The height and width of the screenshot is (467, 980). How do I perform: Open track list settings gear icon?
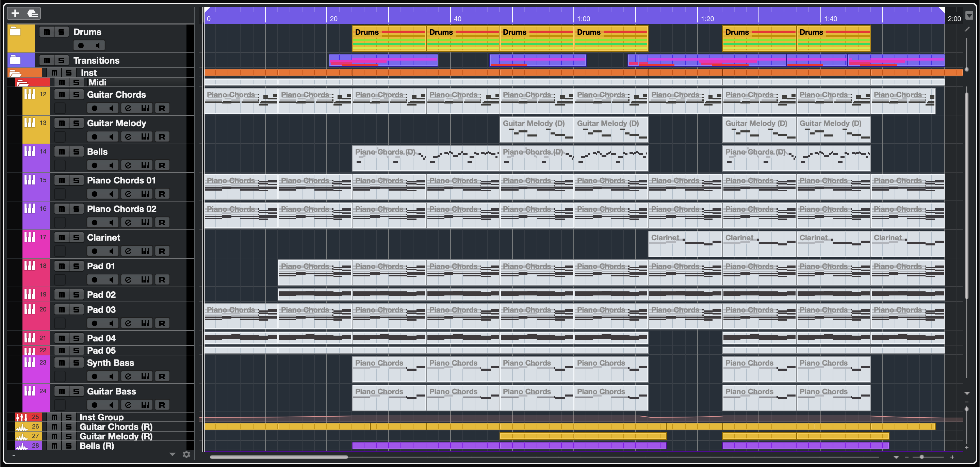click(186, 454)
